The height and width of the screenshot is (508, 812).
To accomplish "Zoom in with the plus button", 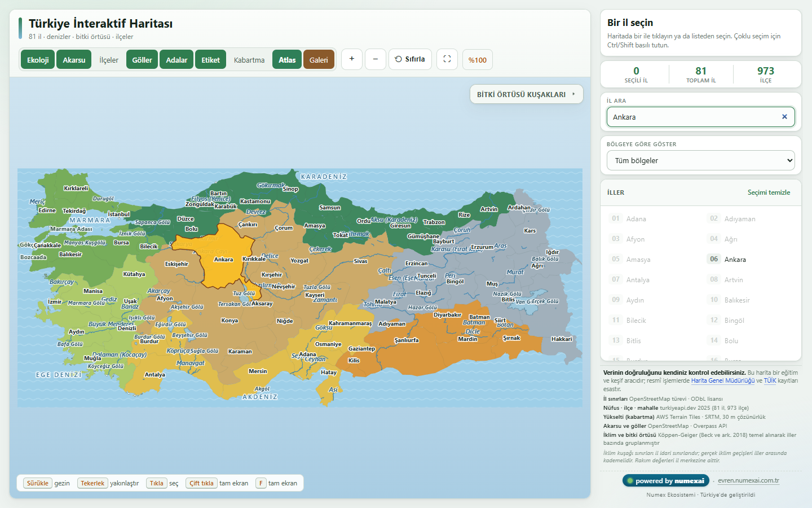I will point(352,59).
